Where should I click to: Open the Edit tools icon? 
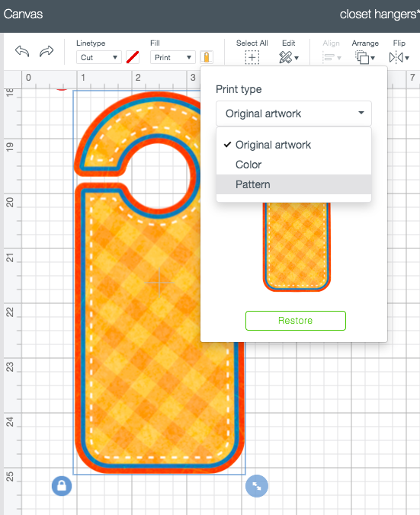click(289, 57)
